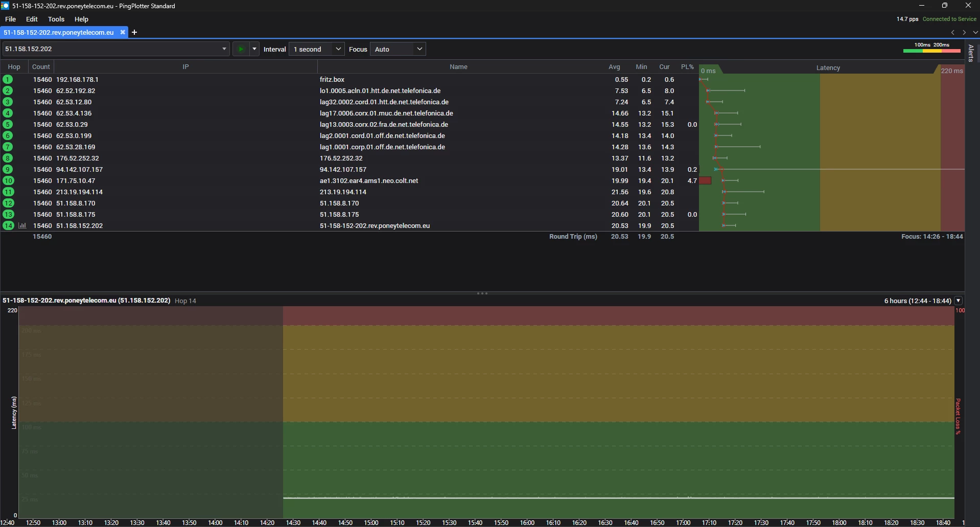Open the dropdown arrow beside the play button

[254, 49]
